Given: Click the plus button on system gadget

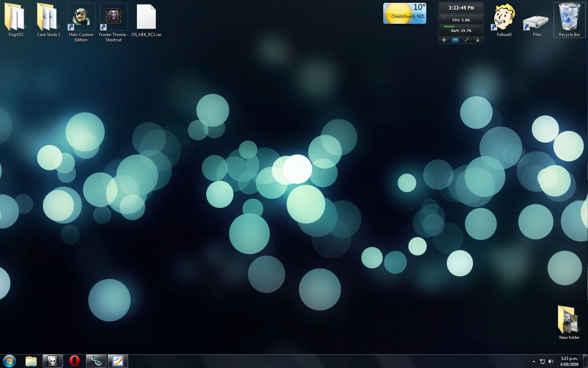Looking at the screenshot, I should 444,40.
